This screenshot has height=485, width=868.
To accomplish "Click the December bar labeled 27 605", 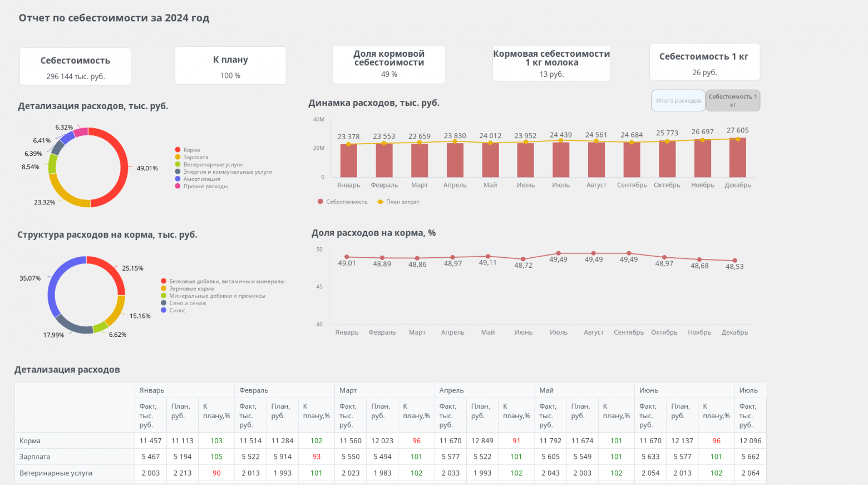I will coord(738,158).
